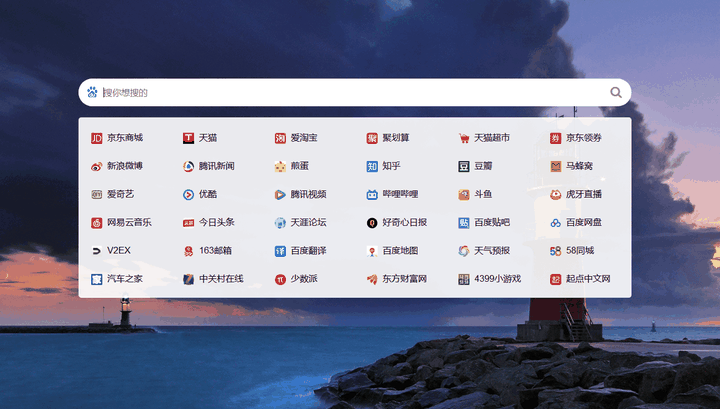Click the 起点中文网 icon

coord(556,279)
